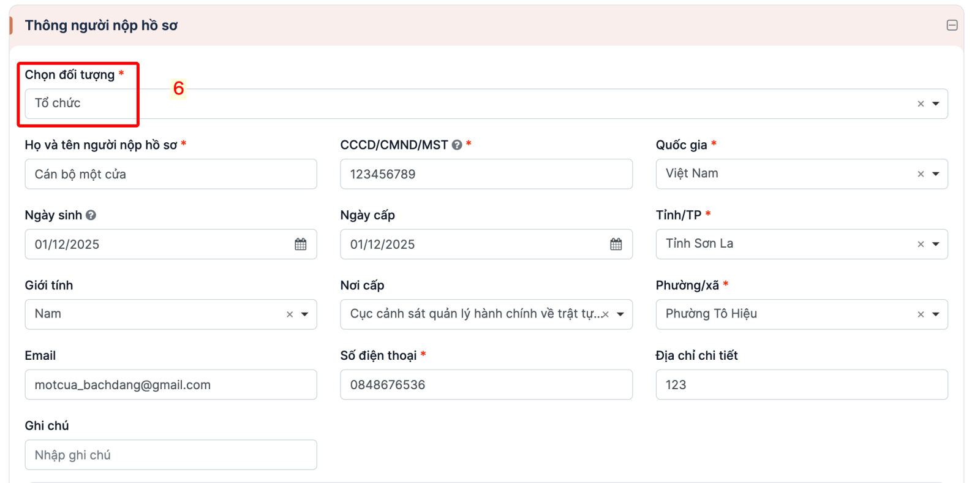Clear the Phường/xã selection Phường Tô Hiệu

click(x=921, y=314)
